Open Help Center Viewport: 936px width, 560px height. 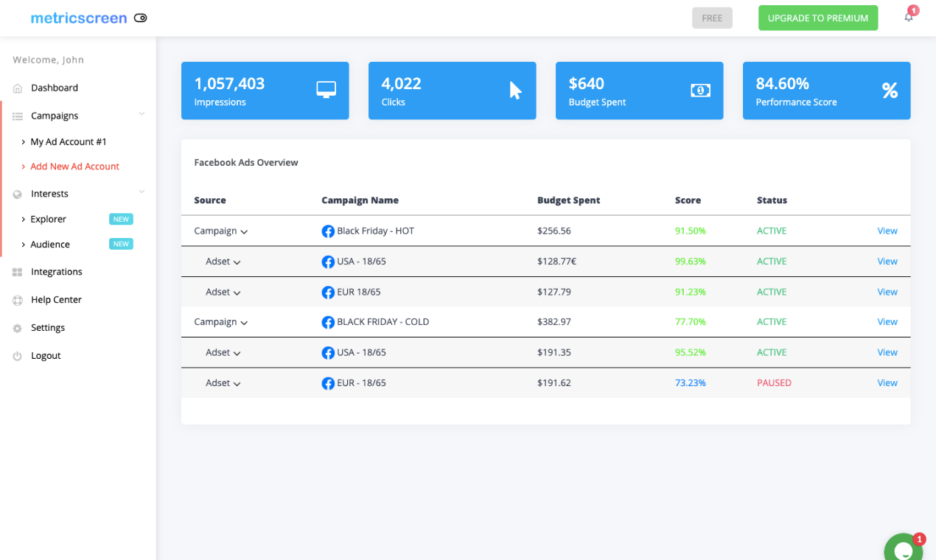(56, 300)
